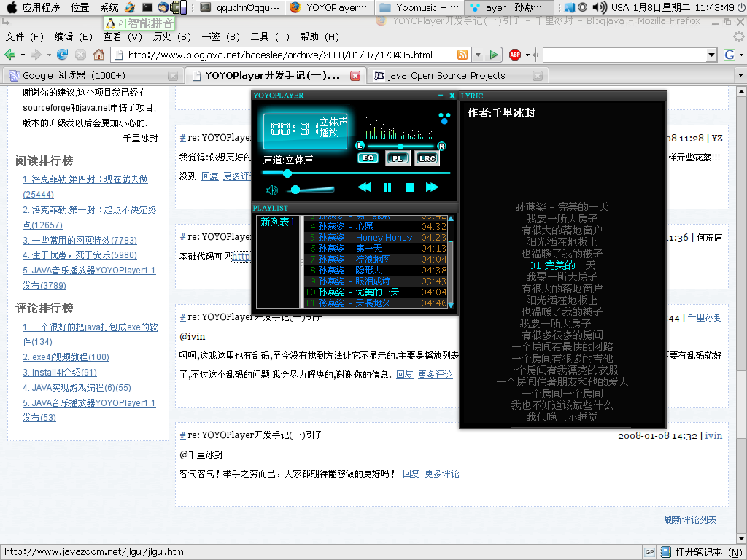Screen dimensions: 747x560
Task: Click the YOYOPlayer three-dot logo icon
Action: 444,118
